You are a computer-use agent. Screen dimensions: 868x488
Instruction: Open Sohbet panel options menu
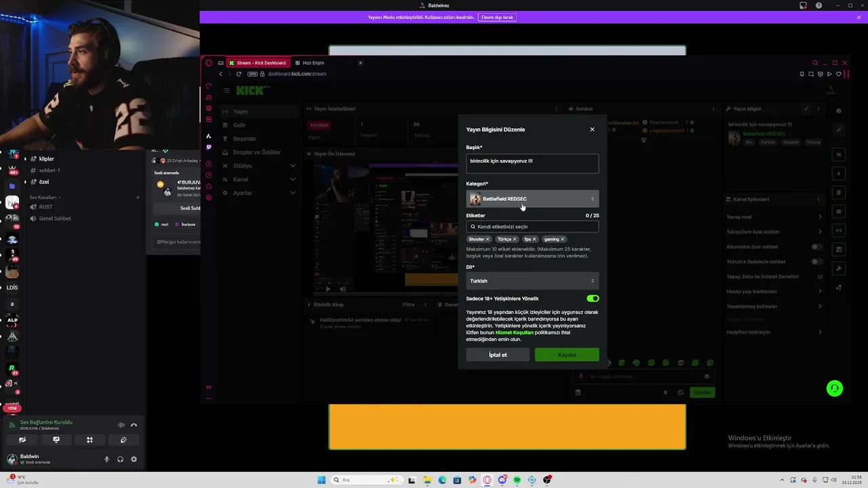pos(713,108)
